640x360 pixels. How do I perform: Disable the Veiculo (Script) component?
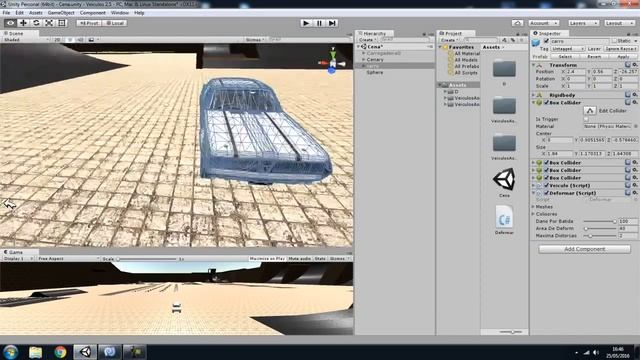pyautogui.click(x=546, y=185)
